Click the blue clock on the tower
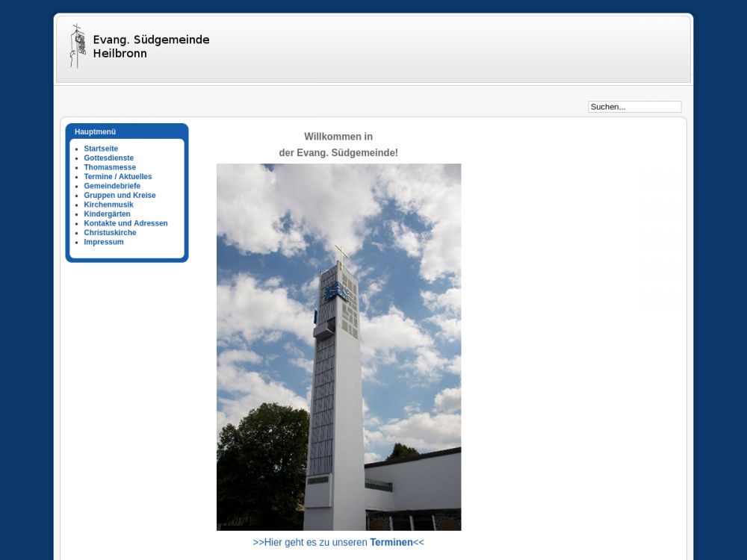Image resolution: width=747 pixels, height=560 pixels. (337, 290)
